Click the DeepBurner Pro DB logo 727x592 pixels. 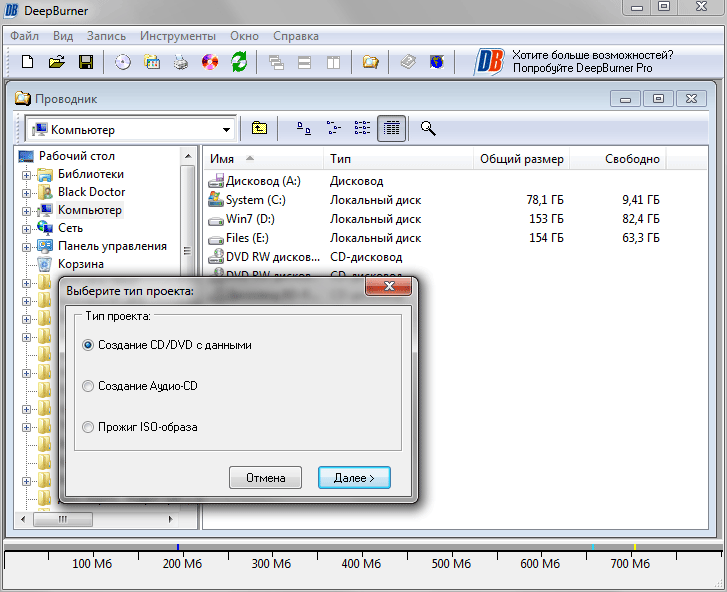(x=489, y=62)
